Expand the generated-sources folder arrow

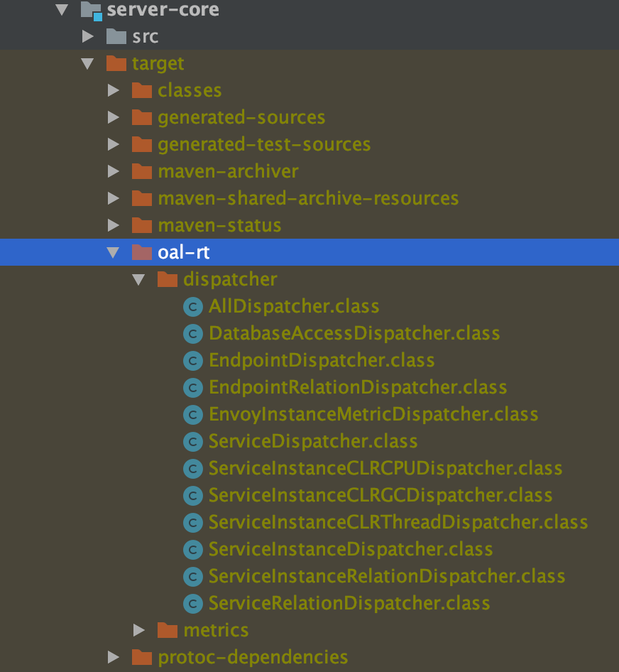114,117
